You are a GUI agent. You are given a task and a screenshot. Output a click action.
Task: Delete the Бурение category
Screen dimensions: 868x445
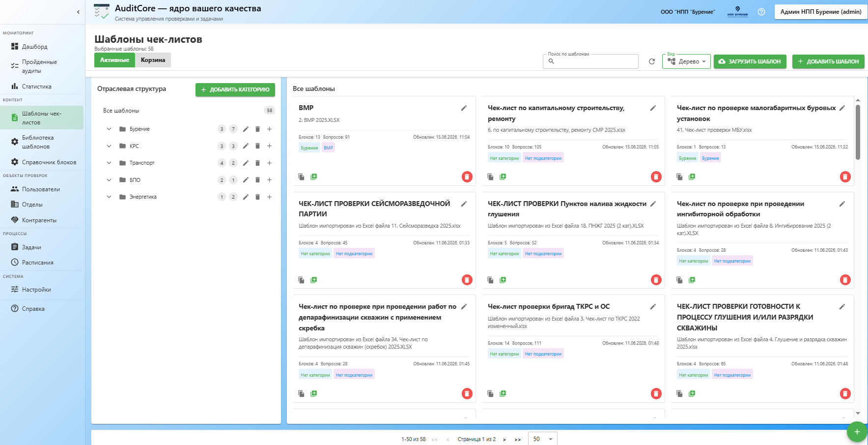[x=257, y=129]
